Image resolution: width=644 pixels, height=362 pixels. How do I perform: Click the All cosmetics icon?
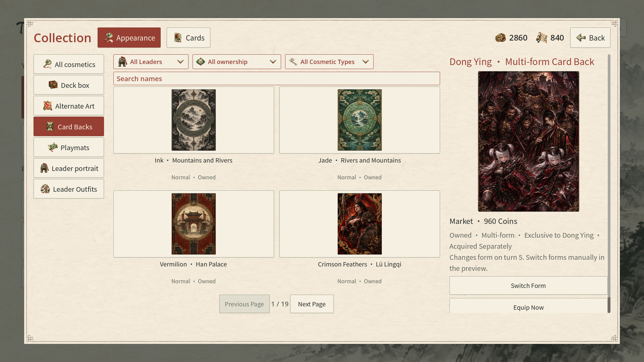[47, 64]
